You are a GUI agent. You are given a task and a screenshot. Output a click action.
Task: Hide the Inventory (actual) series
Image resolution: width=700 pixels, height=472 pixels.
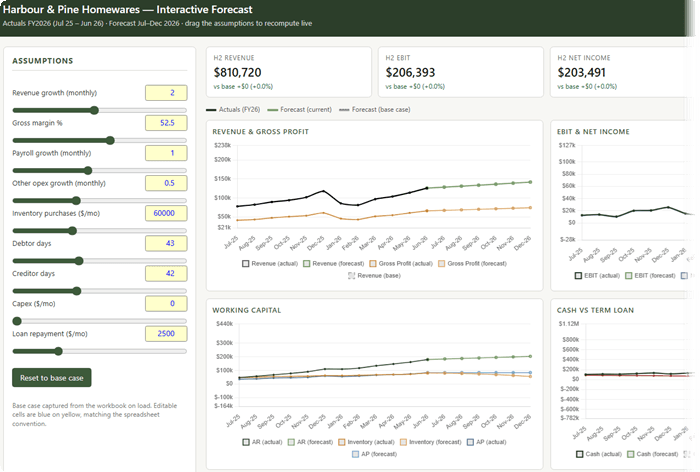pos(366,442)
